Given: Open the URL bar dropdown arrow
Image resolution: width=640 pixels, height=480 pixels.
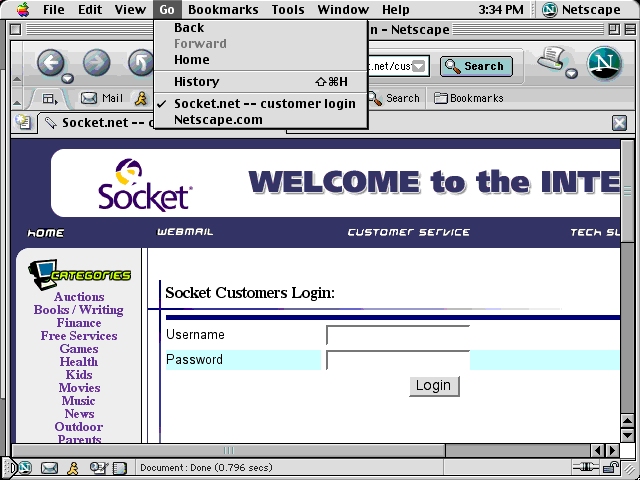Looking at the screenshot, I should click(x=420, y=66).
